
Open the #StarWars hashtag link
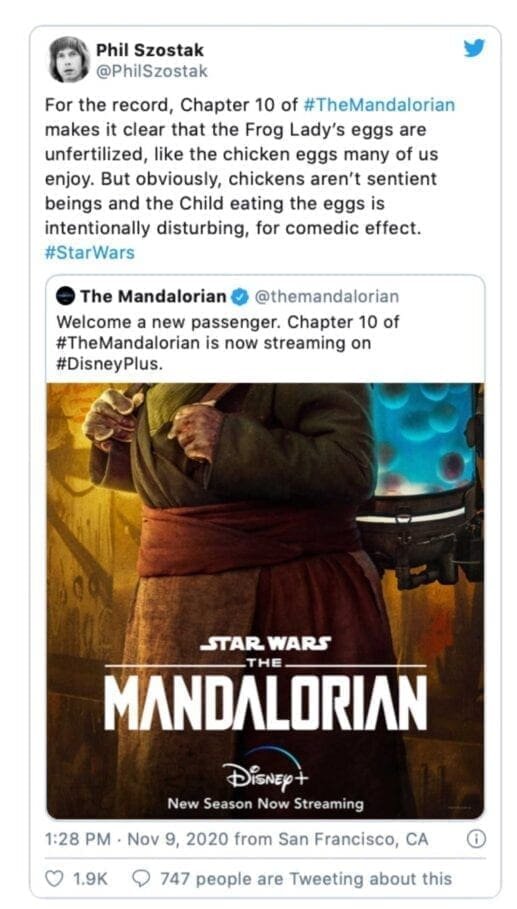tap(89, 253)
